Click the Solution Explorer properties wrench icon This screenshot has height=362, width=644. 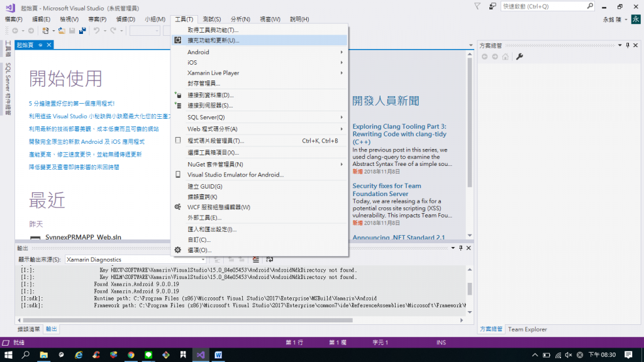click(x=519, y=57)
